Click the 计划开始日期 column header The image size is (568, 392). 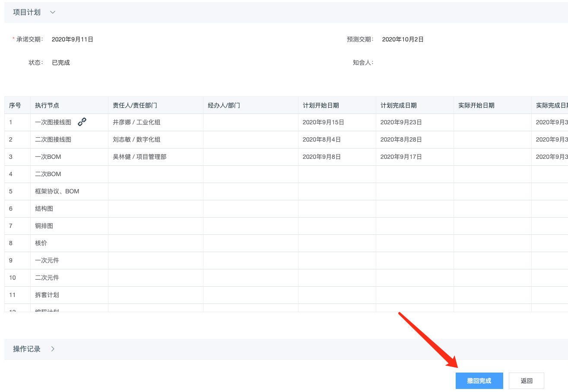320,105
